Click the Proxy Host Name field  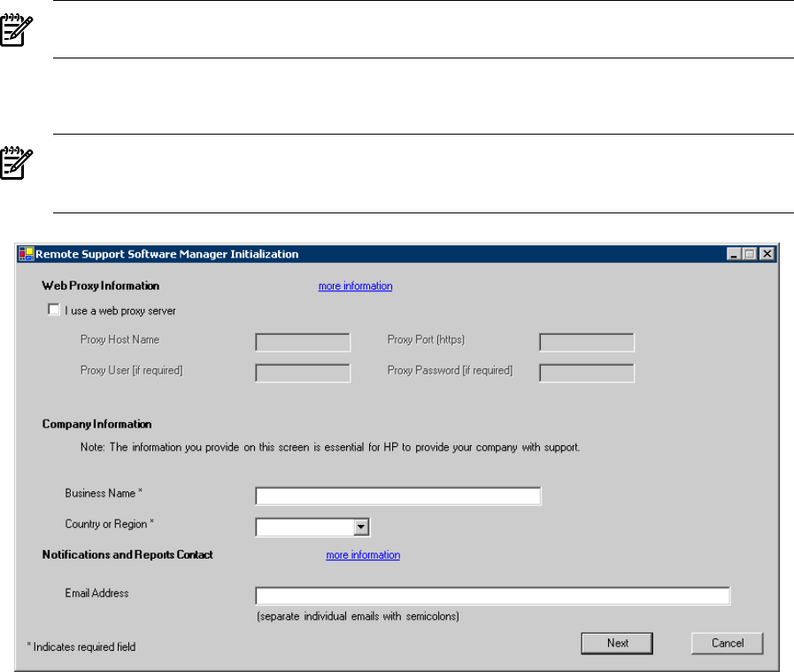pyautogui.click(x=303, y=343)
